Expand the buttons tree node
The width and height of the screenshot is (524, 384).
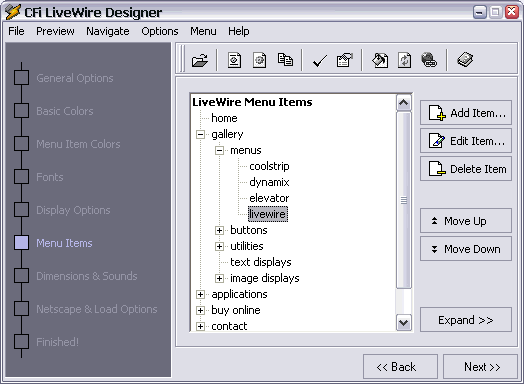point(219,230)
